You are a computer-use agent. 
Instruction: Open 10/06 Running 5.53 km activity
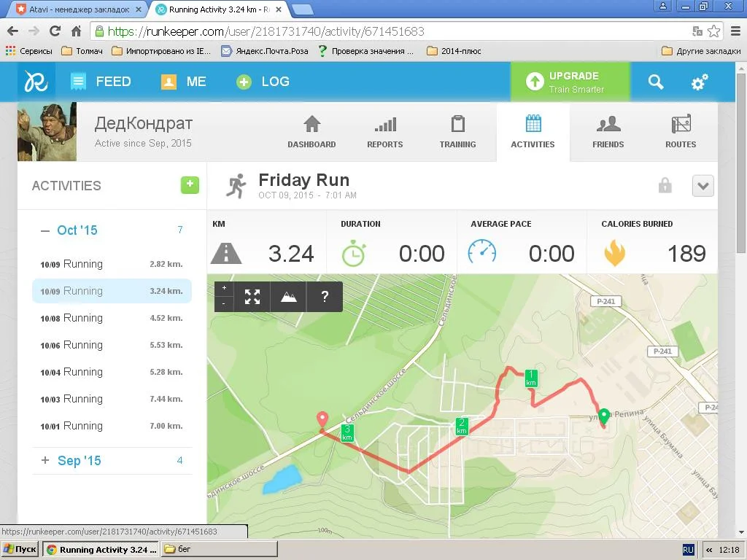(112, 345)
